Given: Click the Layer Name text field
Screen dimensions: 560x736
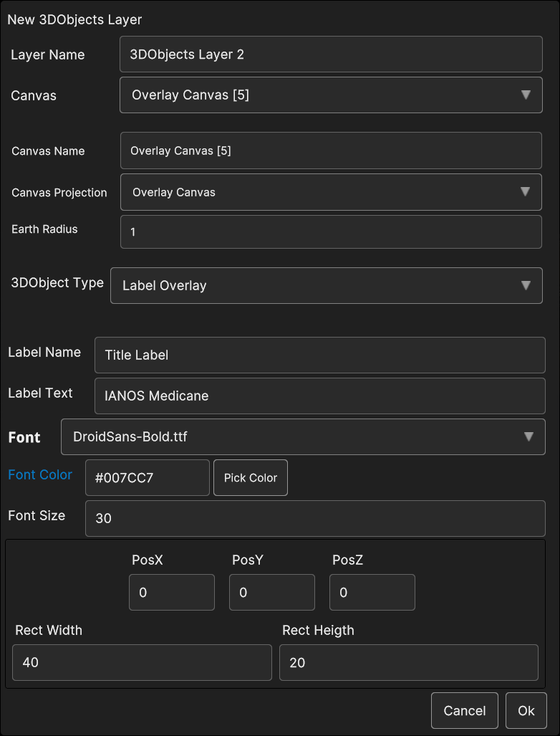Looking at the screenshot, I should (331, 54).
